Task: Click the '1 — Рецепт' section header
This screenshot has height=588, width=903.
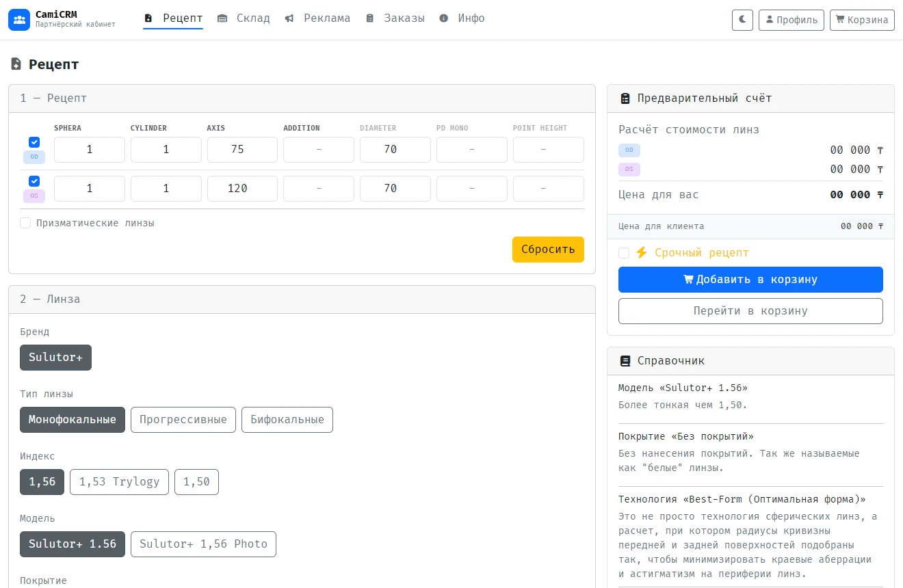Action: click(302, 98)
